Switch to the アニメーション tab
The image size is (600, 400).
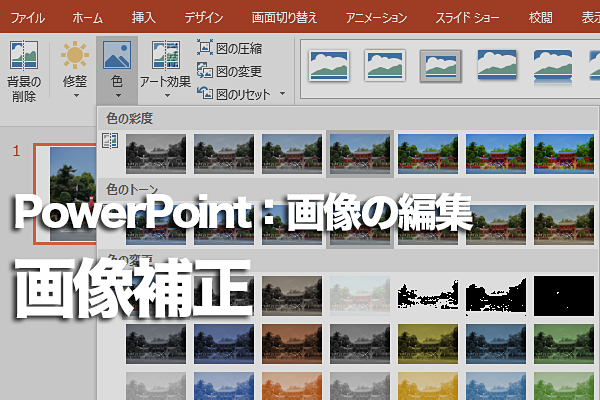tap(376, 18)
